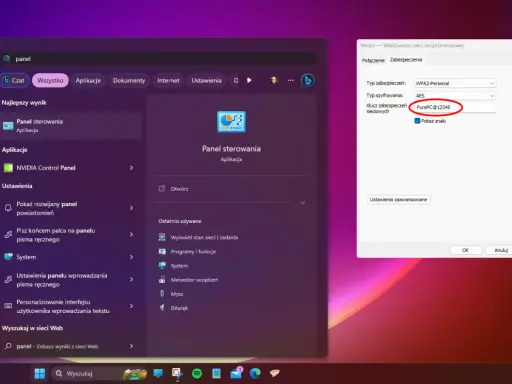Open Programy i funkcje recent item

tap(188, 252)
